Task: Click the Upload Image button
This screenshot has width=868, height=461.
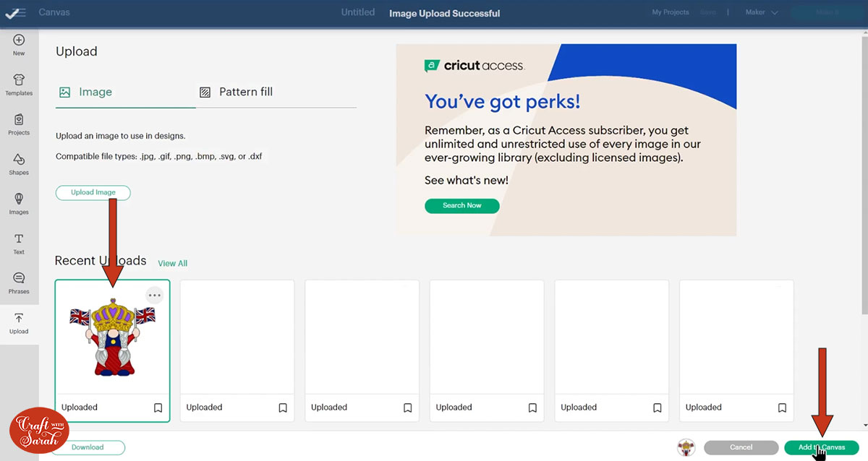Action: coord(93,192)
